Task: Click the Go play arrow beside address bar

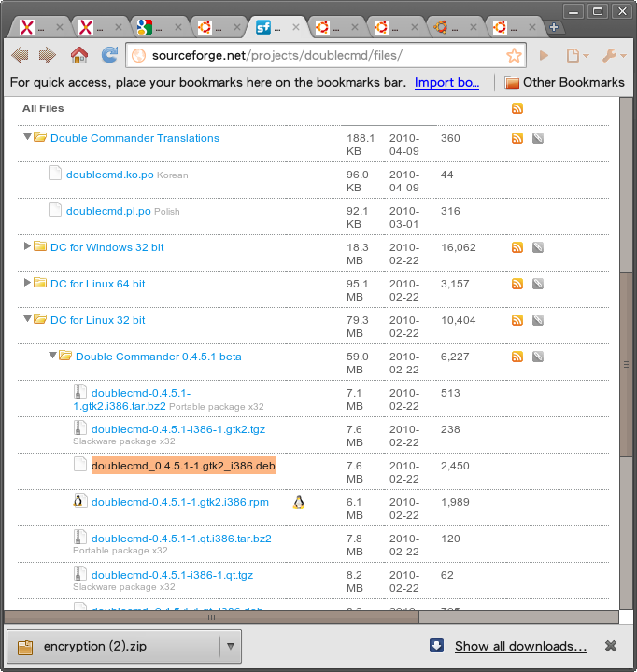Action: pyautogui.click(x=544, y=55)
